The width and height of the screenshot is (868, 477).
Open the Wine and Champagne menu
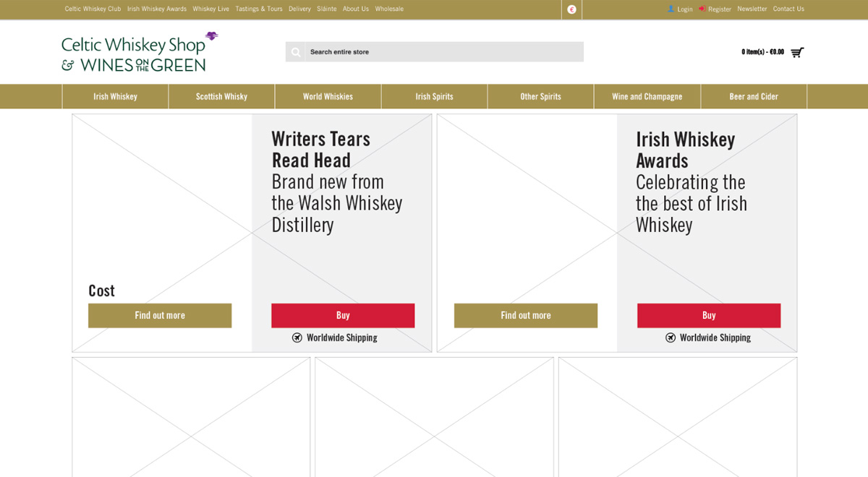coord(647,96)
